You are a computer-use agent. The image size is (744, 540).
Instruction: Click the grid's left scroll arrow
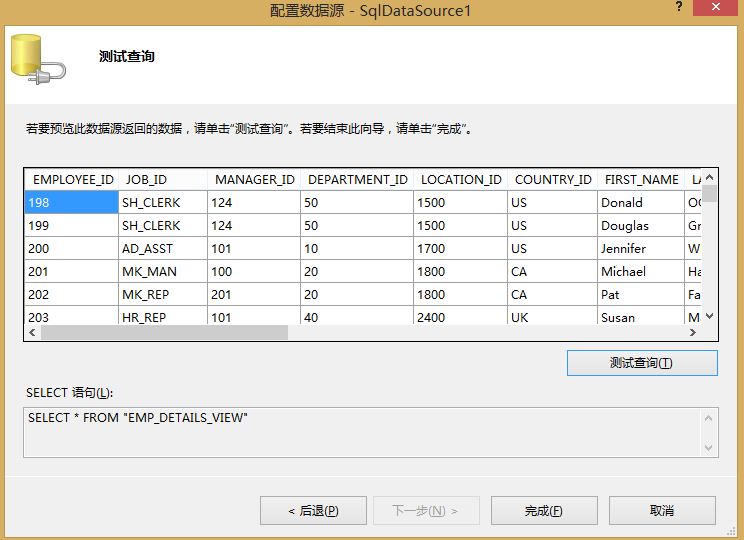[x=32, y=332]
